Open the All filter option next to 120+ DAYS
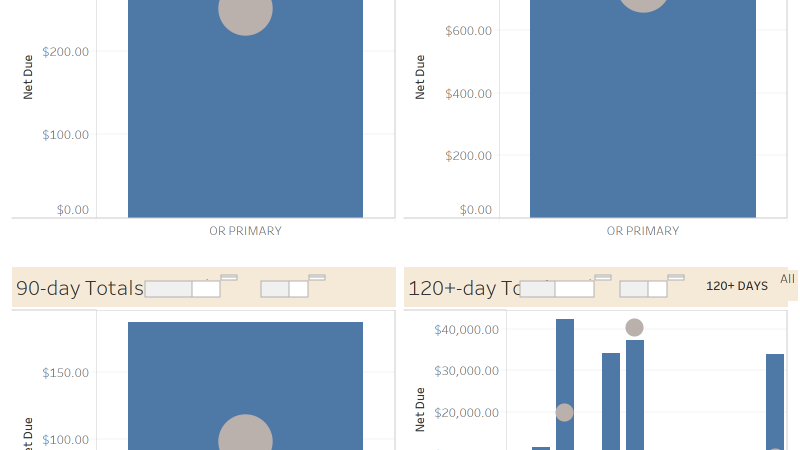This screenshot has width=800, height=450. 787,279
